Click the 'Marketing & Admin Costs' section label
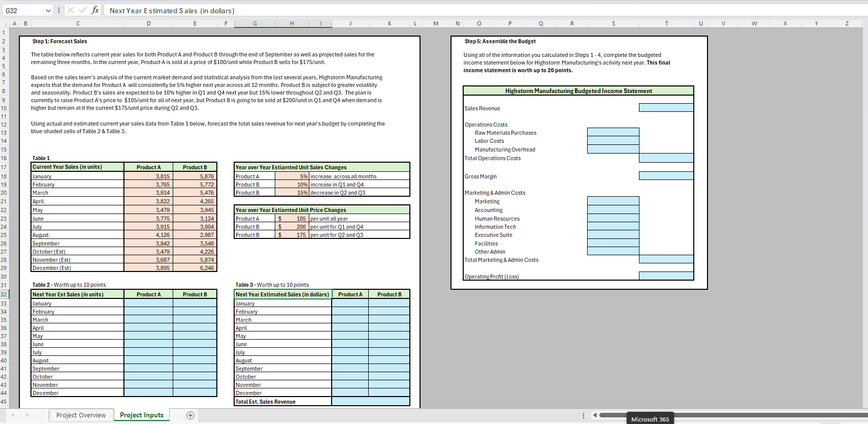Viewport: 868px width, 424px height. point(495,193)
